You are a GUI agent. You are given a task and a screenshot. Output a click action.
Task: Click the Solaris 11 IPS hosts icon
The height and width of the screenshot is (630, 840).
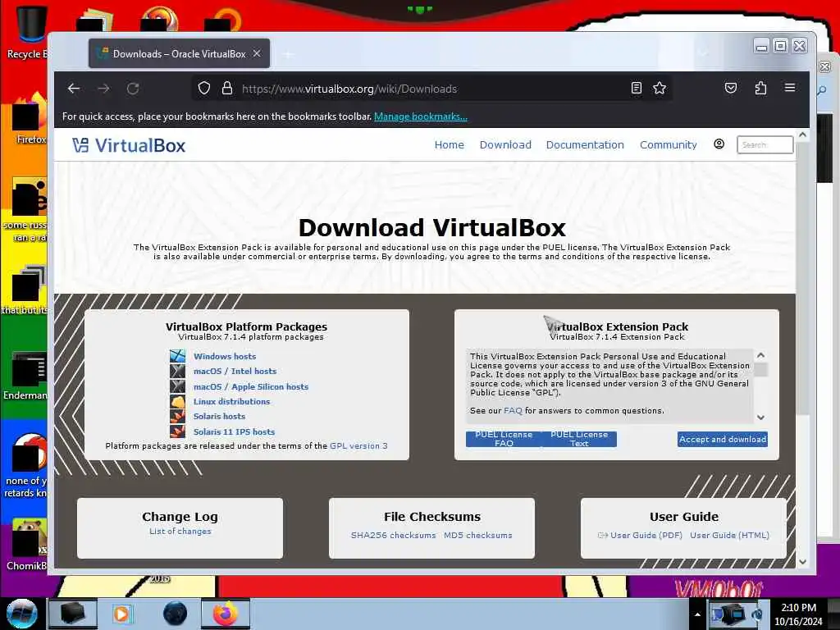click(x=177, y=431)
